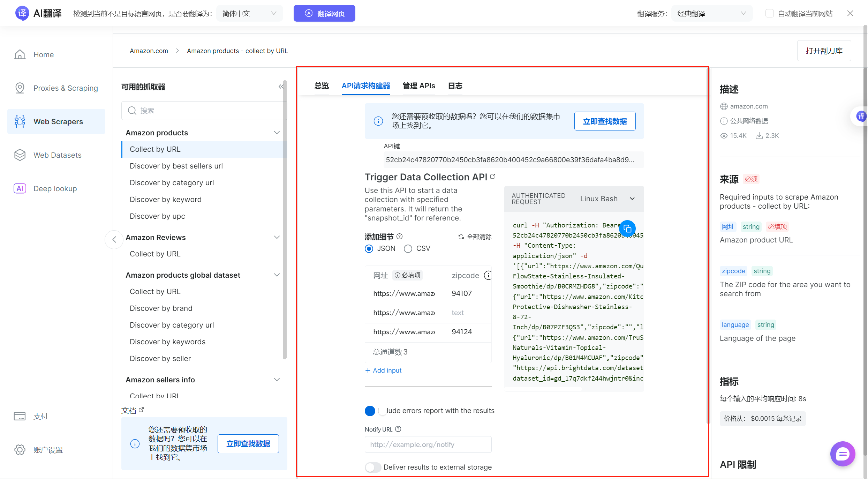The height and width of the screenshot is (479, 868).
Task: Select Collect by URL under Amazon Reviews
Action: click(x=155, y=254)
